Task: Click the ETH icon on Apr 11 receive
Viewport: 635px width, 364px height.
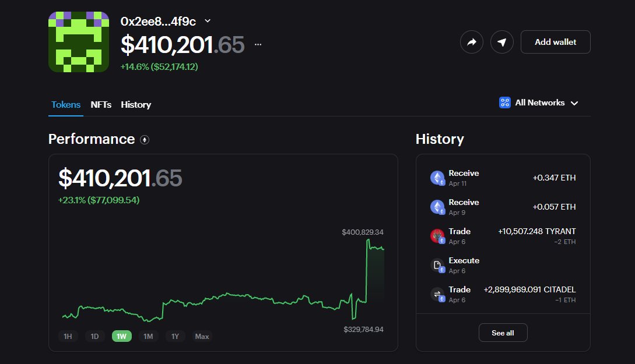Action: pyautogui.click(x=438, y=178)
